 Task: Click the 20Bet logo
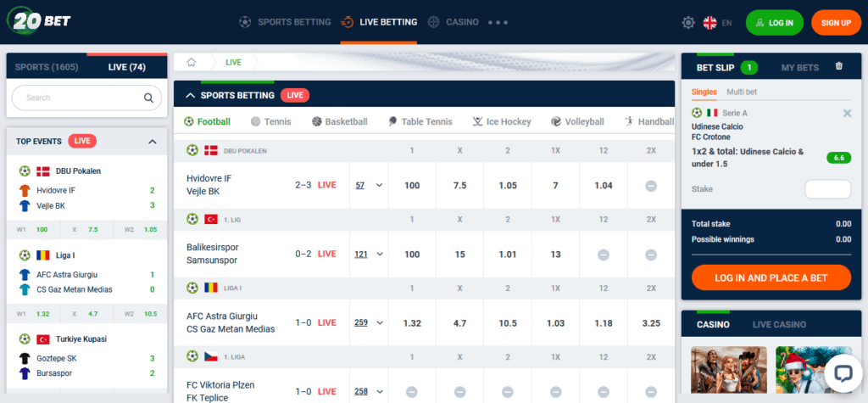coord(39,21)
